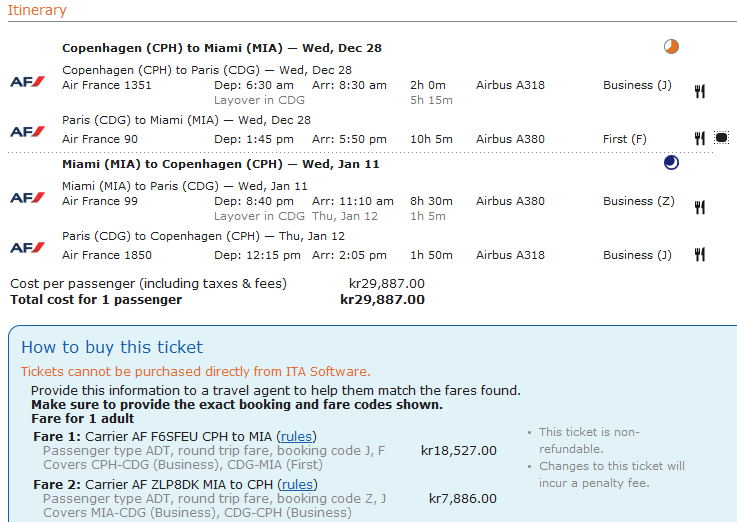
Task: Click meal icon for Air France 99
Action: (x=700, y=208)
